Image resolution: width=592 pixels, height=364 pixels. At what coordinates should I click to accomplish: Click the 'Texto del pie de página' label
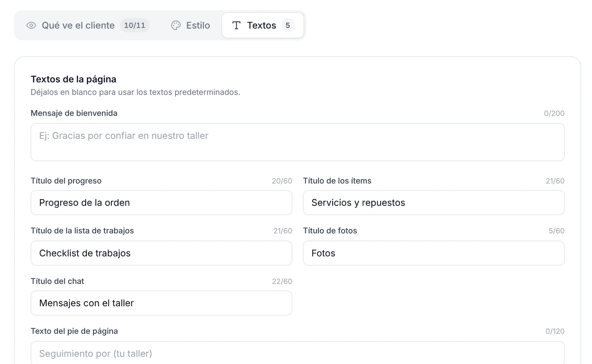coord(74,331)
